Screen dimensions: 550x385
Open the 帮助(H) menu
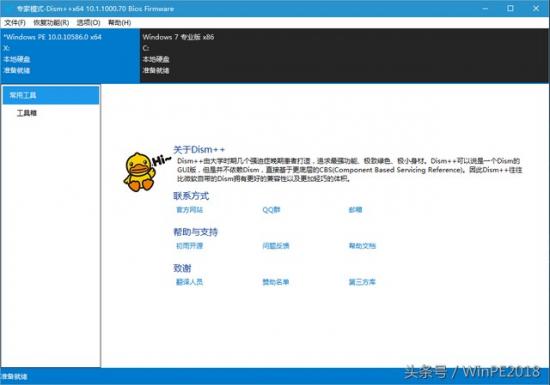[x=120, y=23]
